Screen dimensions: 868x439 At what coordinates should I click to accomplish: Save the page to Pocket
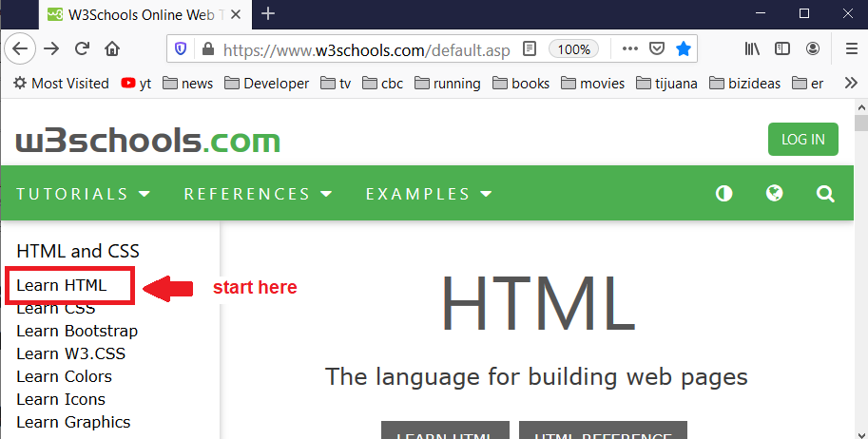[657, 48]
